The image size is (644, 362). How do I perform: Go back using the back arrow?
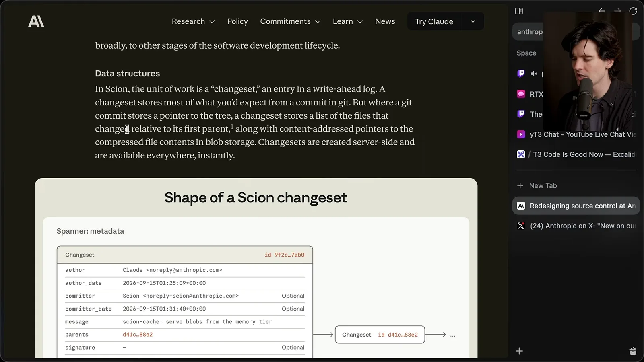tap(602, 11)
